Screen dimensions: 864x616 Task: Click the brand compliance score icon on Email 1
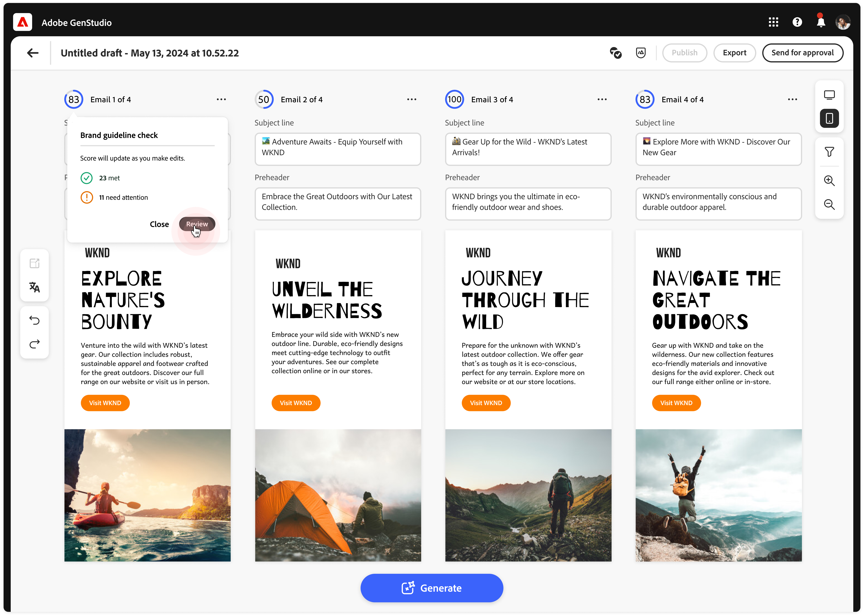[x=73, y=99]
